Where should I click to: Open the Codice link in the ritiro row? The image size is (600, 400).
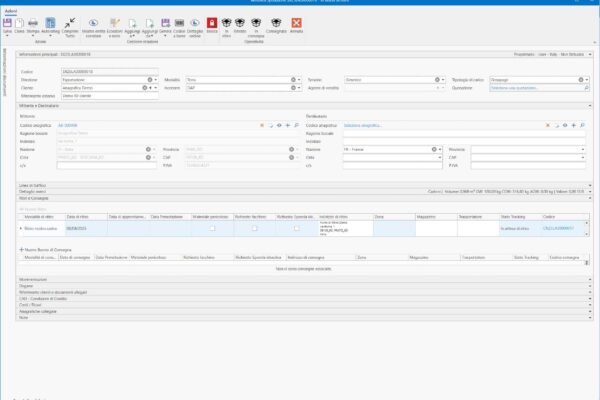point(558,229)
